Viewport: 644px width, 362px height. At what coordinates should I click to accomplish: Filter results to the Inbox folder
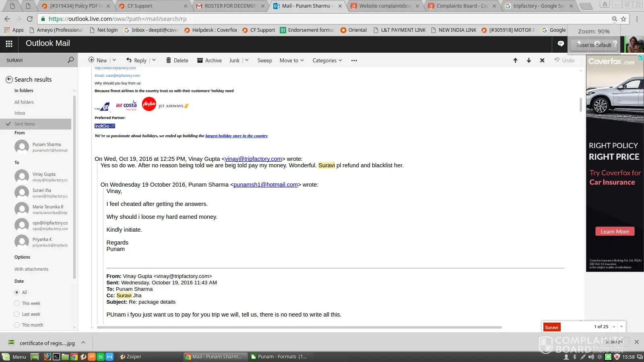(x=20, y=113)
